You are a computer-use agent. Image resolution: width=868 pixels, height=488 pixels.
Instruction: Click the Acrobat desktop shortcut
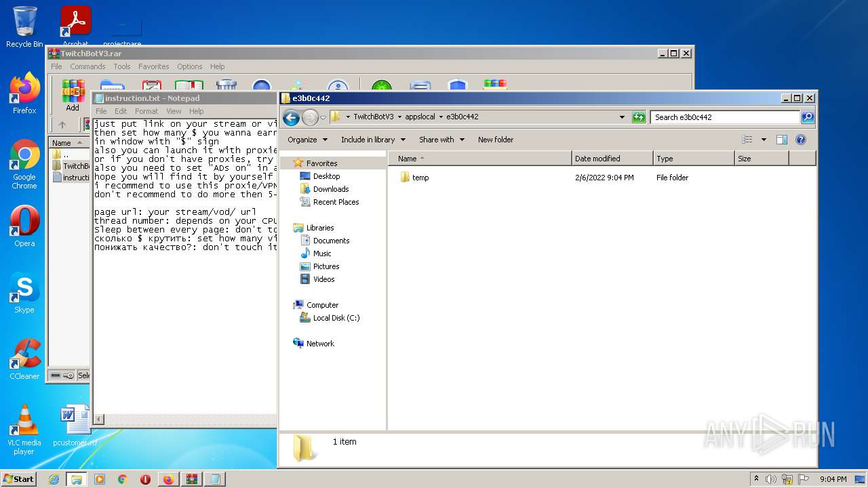point(75,27)
